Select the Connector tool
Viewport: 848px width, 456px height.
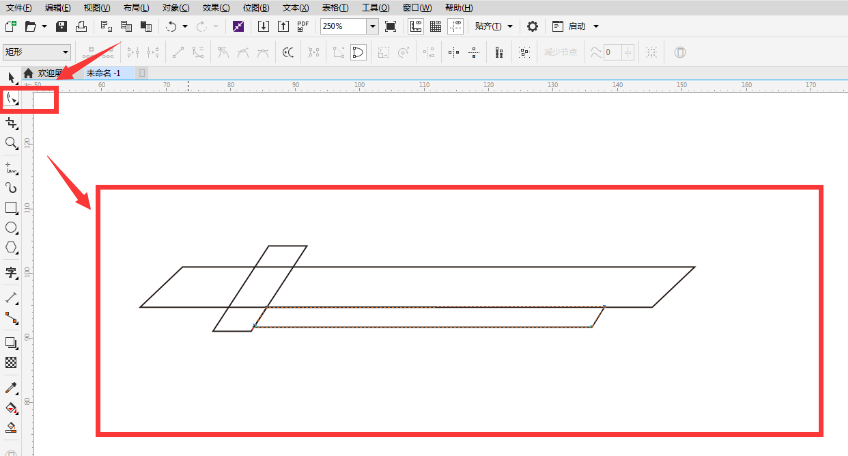[x=11, y=318]
